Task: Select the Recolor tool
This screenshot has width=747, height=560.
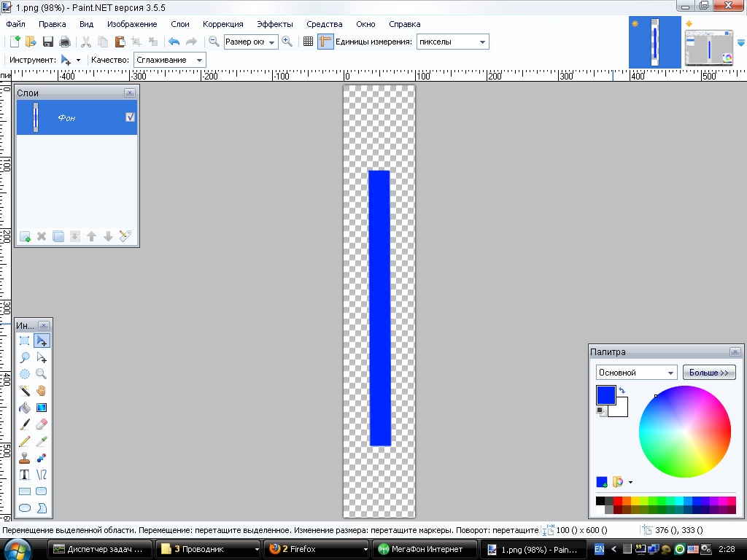Action: [x=42, y=458]
